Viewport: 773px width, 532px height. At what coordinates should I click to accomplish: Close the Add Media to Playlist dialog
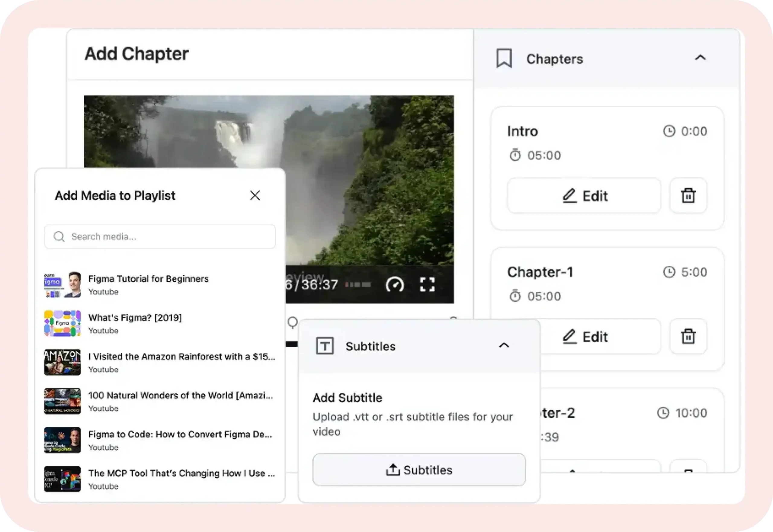click(255, 195)
